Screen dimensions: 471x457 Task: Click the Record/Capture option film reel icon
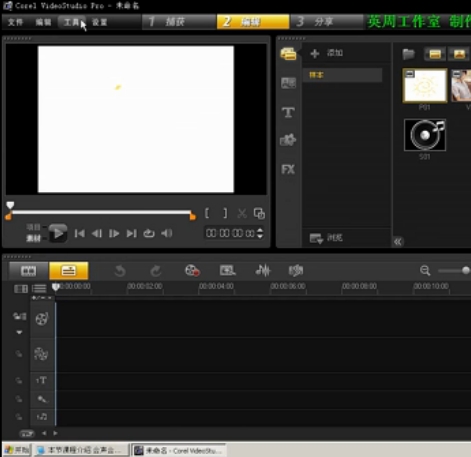tap(192, 271)
